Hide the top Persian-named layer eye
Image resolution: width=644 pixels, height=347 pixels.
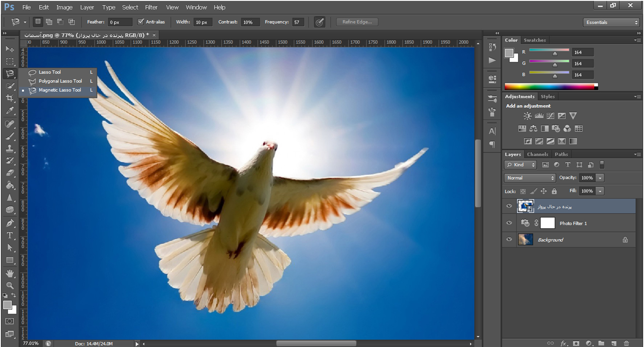coord(509,206)
